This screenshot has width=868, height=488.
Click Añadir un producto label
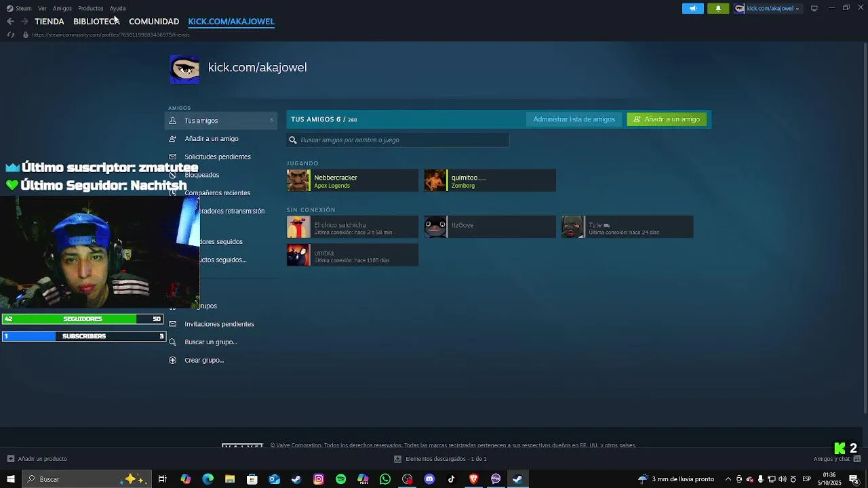(x=42, y=459)
